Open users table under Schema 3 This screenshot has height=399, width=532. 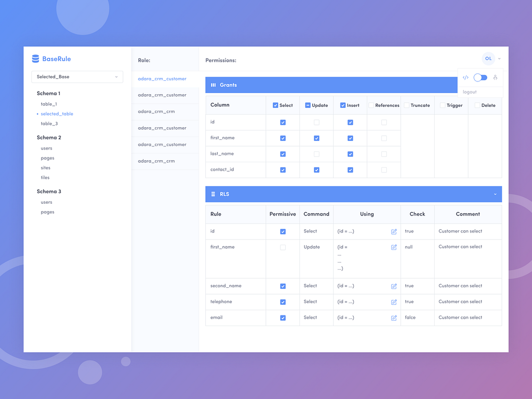pyautogui.click(x=46, y=202)
